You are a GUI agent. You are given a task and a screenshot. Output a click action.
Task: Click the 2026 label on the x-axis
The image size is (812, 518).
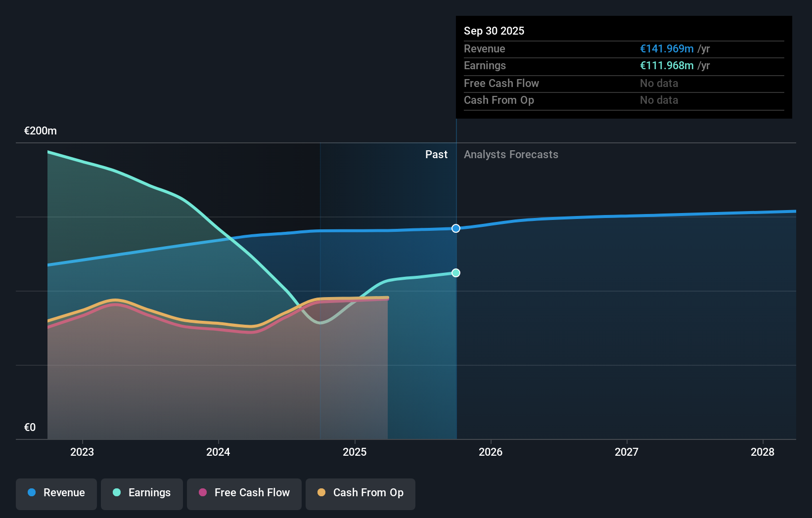[490, 452]
